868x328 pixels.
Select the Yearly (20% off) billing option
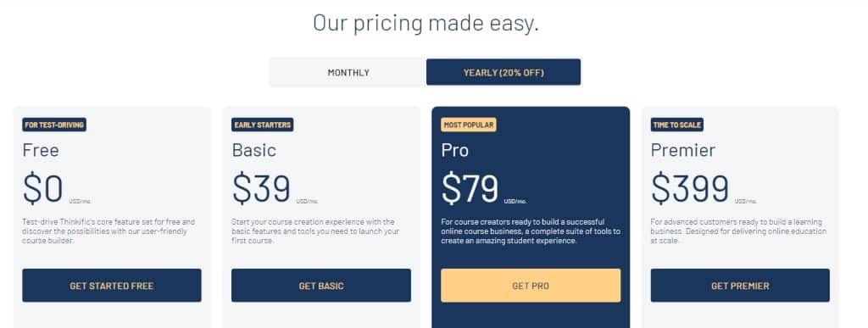coord(504,72)
